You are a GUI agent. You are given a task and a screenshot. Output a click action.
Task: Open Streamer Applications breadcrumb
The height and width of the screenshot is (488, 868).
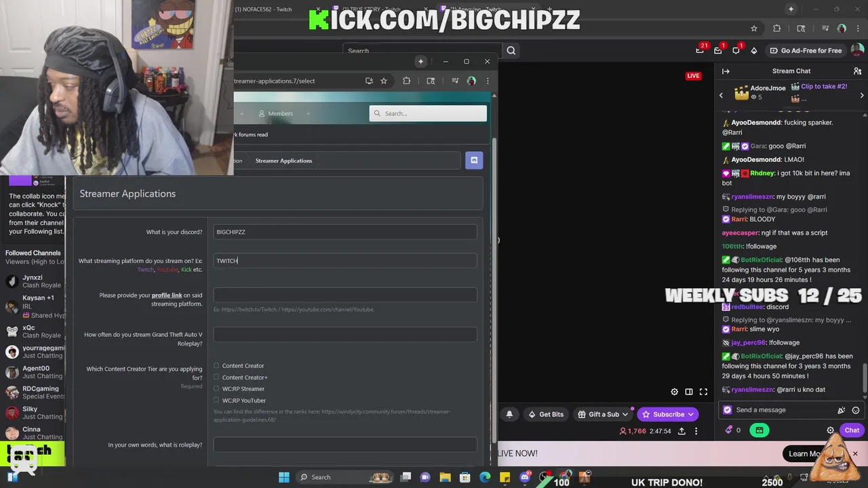(x=283, y=161)
